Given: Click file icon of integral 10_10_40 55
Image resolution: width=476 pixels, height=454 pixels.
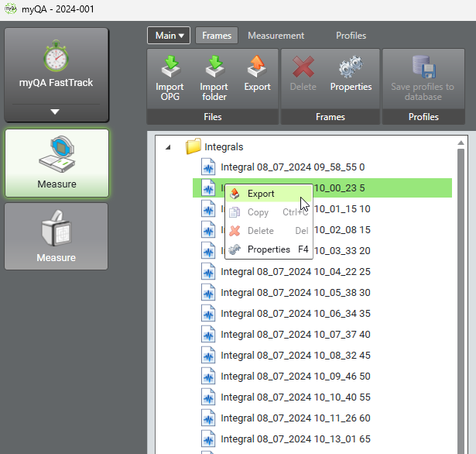Looking at the screenshot, I should tap(208, 397).
